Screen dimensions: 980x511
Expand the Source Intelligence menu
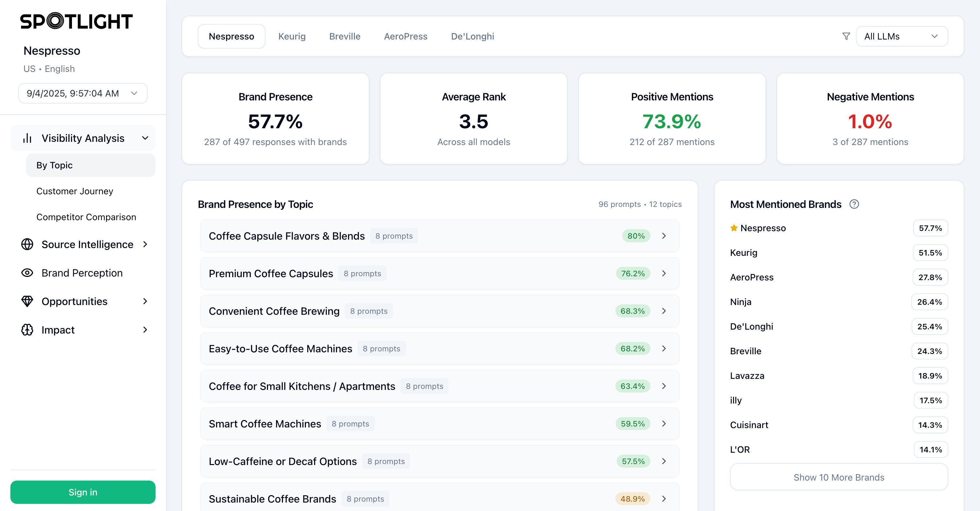145,244
